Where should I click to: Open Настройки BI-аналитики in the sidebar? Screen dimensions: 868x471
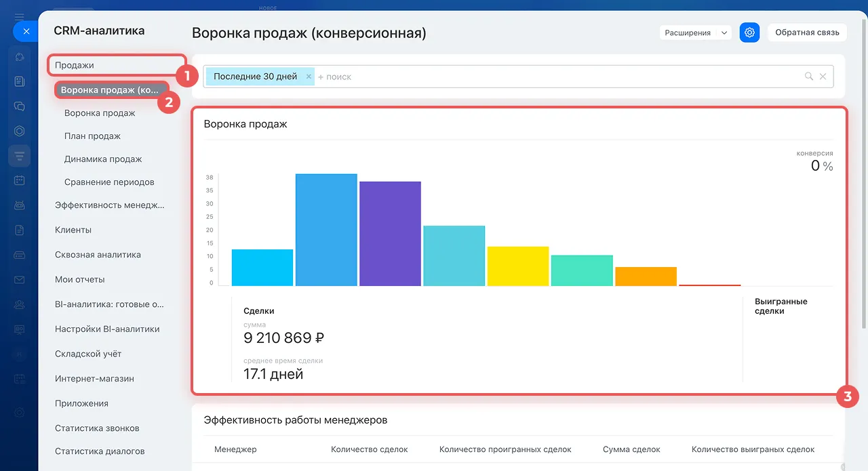point(107,329)
